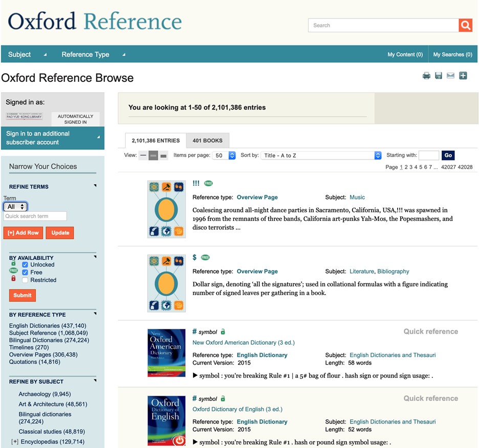Filter by Timelines (270)

click(x=29, y=347)
